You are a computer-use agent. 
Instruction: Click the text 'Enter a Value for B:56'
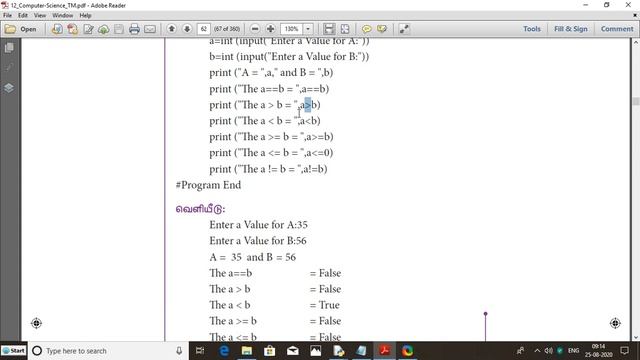258,241
